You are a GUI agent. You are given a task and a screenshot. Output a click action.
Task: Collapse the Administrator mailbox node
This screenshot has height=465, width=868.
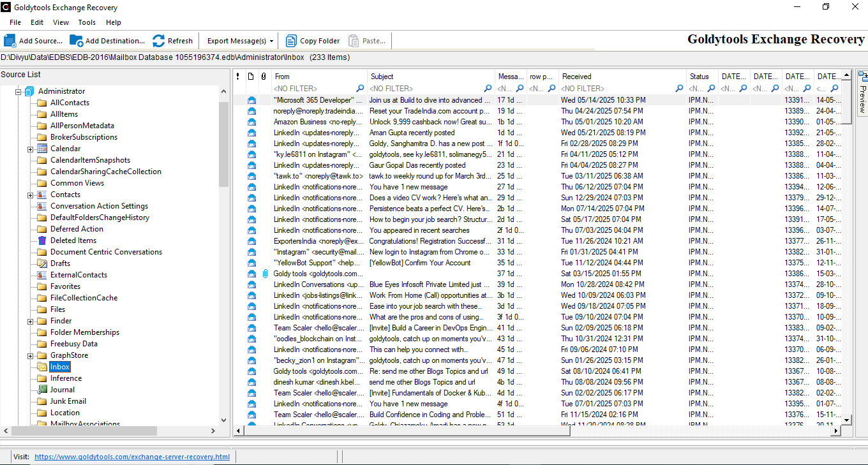pos(19,92)
